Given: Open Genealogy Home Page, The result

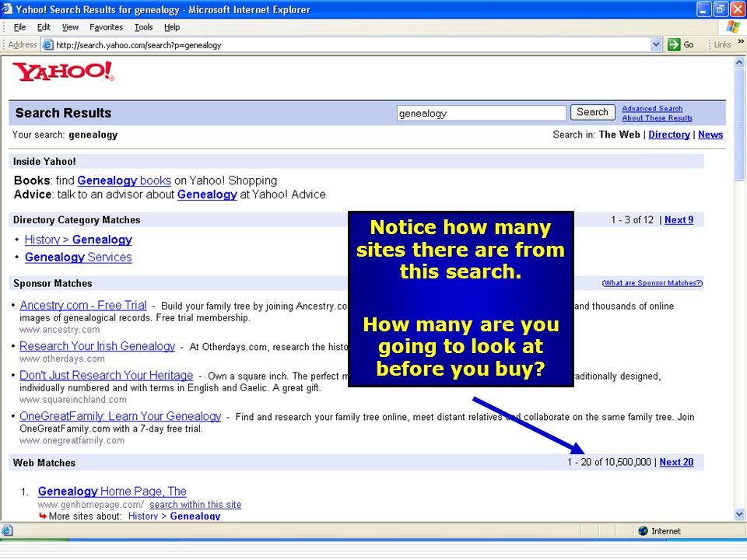Looking at the screenshot, I should 112,492.
